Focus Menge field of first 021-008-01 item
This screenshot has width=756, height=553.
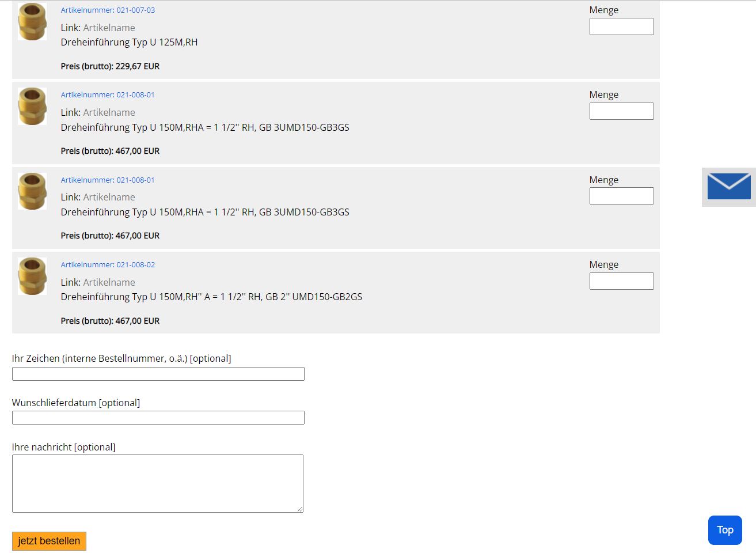coord(621,111)
